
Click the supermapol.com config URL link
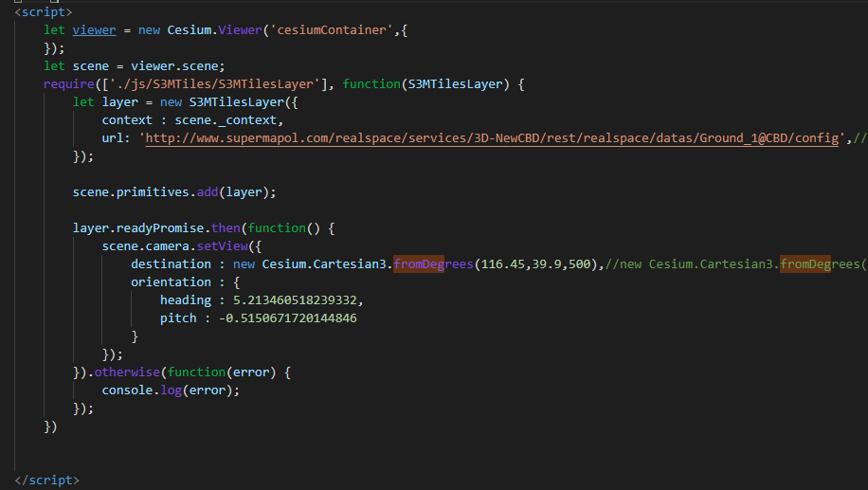click(x=492, y=137)
